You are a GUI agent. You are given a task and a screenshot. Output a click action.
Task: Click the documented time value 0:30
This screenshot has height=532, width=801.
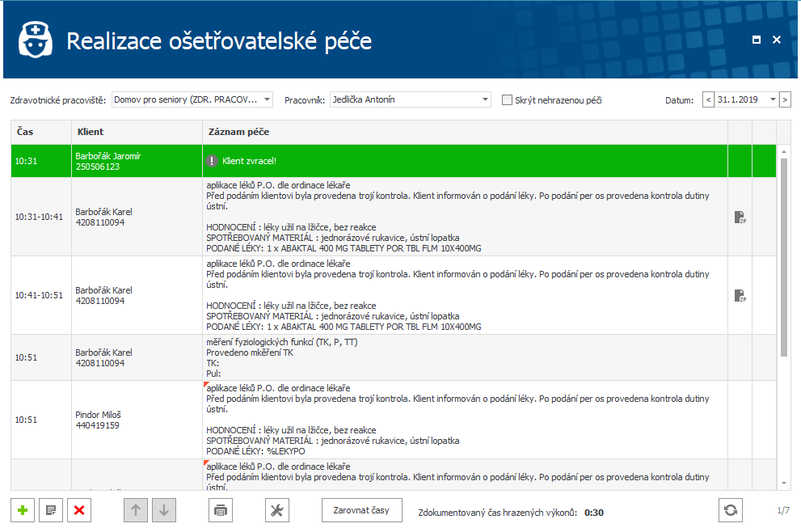(x=593, y=513)
